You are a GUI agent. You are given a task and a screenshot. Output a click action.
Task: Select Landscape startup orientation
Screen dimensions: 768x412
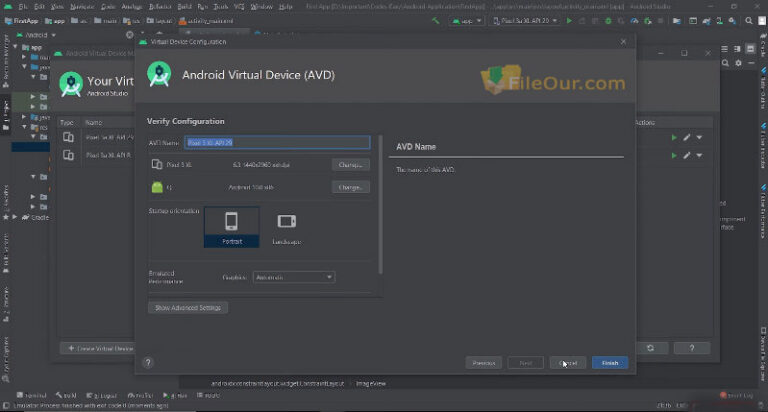(287, 227)
